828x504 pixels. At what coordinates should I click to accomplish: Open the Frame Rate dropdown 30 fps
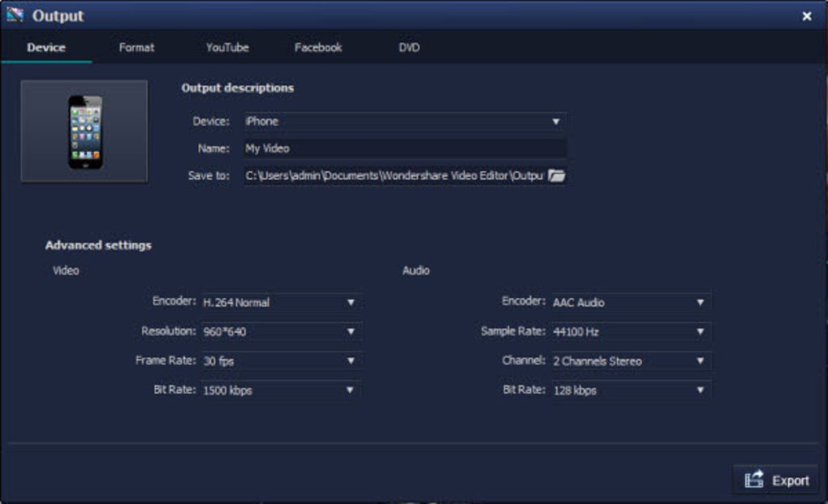click(282, 361)
